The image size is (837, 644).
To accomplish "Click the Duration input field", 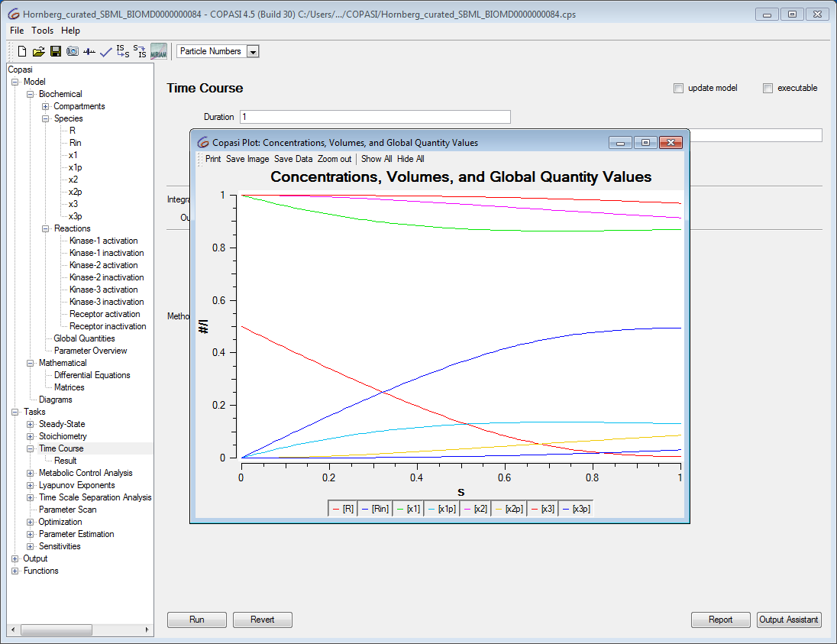I will [375, 117].
